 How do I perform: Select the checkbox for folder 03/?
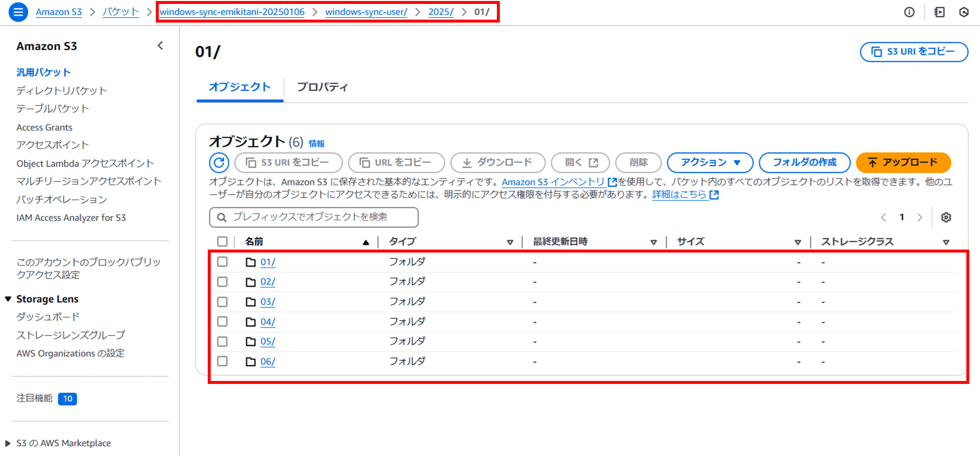222,302
